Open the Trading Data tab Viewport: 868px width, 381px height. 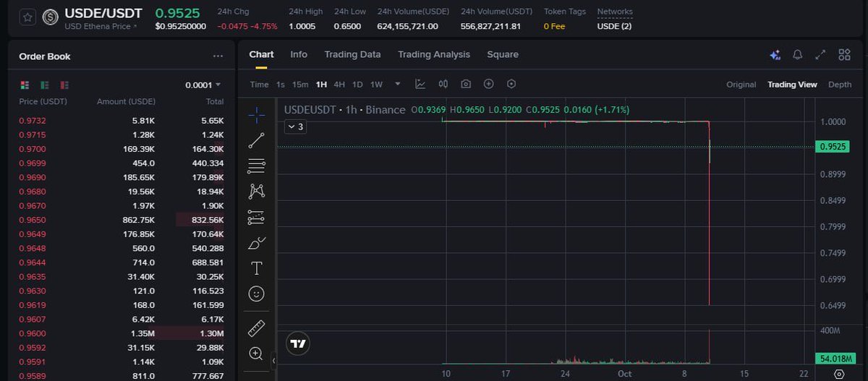pyautogui.click(x=352, y=54)
